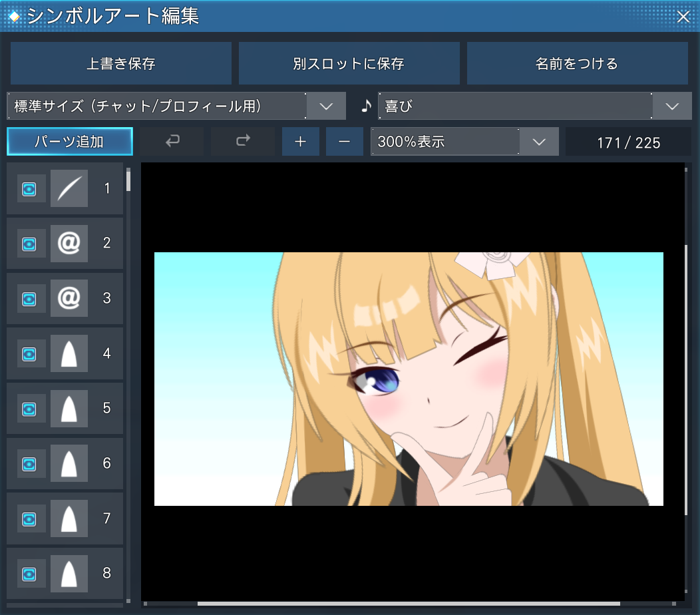
Task: Click the 300%表示 zoom level field
Action: coord(464,142)
